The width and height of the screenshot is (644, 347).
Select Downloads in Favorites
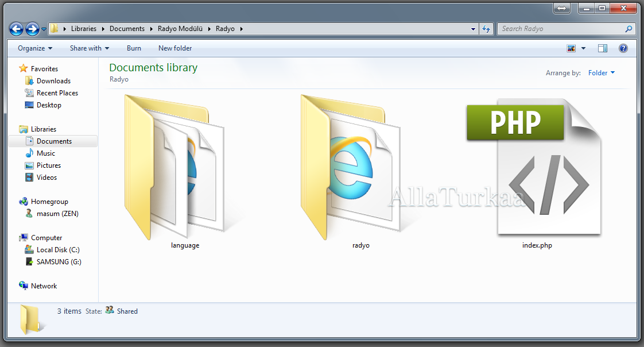(53, 81)
